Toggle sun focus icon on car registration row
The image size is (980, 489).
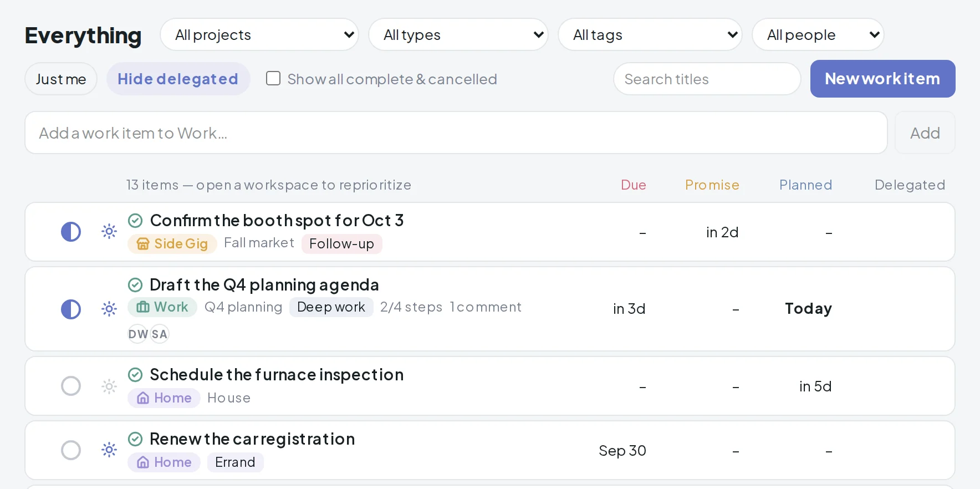(x=109, y=450)
